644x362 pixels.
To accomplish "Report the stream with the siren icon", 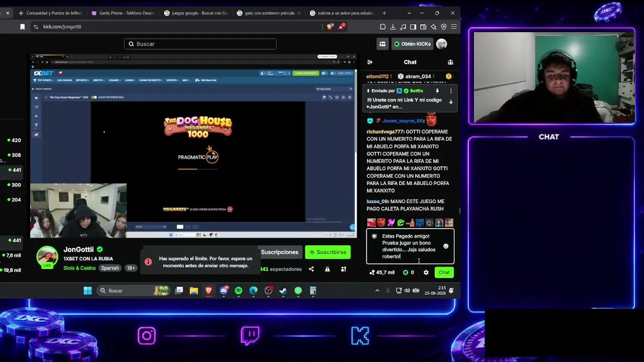I will tap(328, 269).
